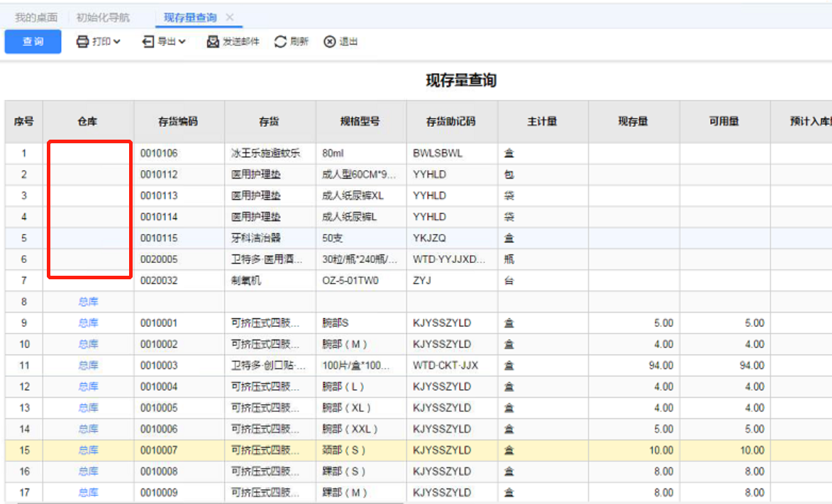Switch to the 我的桌面 tab
The height and width of the screenshot is (504, 832).
36,18
